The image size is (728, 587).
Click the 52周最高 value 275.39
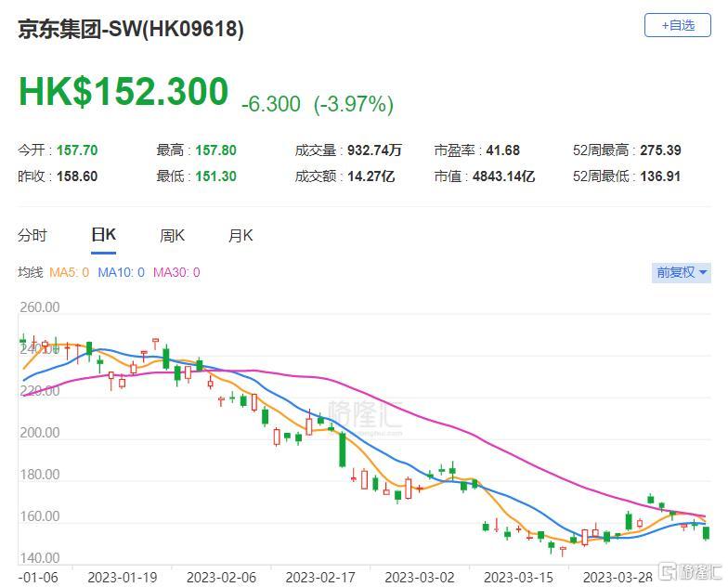click(660, 150)
